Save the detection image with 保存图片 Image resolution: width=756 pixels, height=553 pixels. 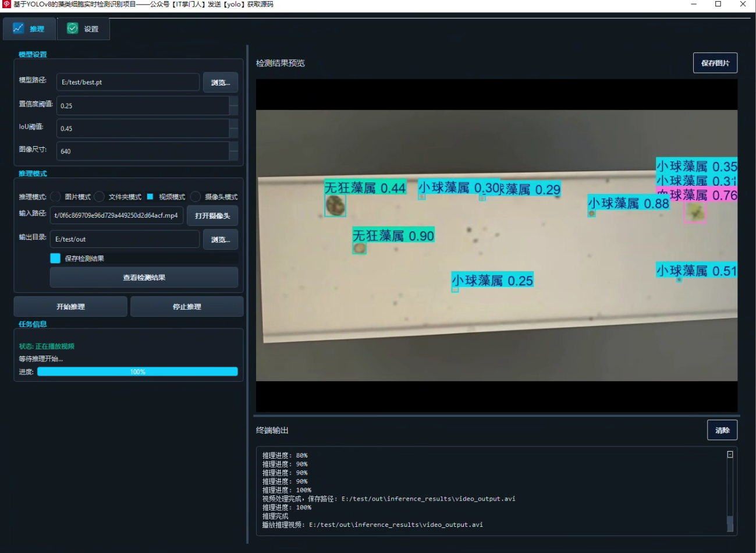(x=715, y=63)
